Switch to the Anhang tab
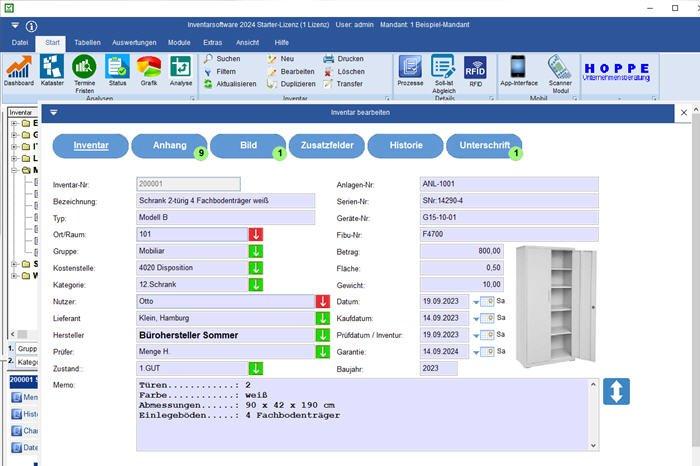 pos(169,145)
